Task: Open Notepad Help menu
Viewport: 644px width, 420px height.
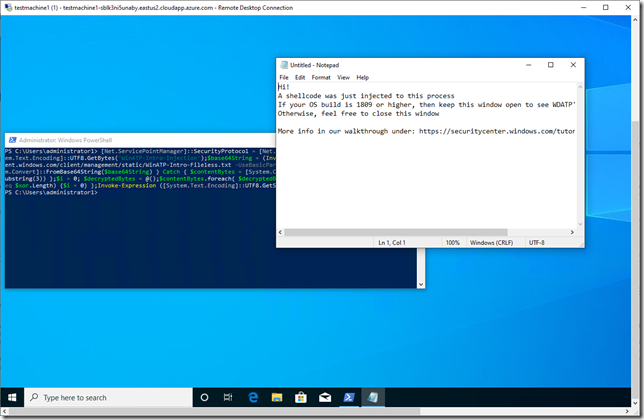Action: tap(362, 77)
